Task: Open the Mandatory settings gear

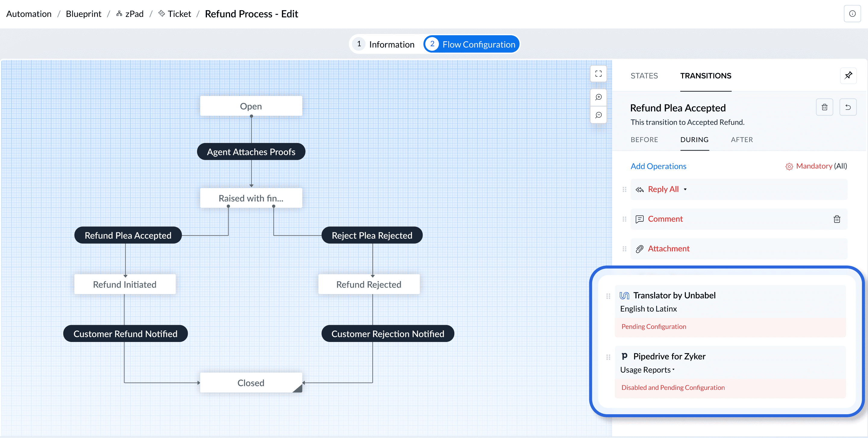Action: tap(789, 166)
